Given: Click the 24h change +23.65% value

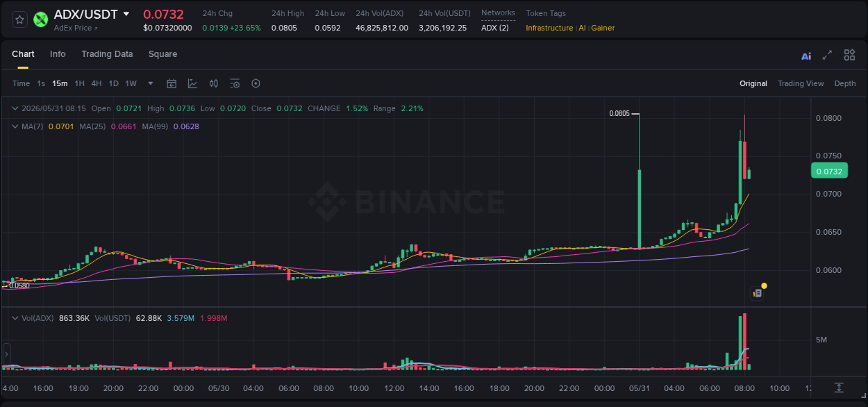Looking at the screenshot, I should [245, 28].
